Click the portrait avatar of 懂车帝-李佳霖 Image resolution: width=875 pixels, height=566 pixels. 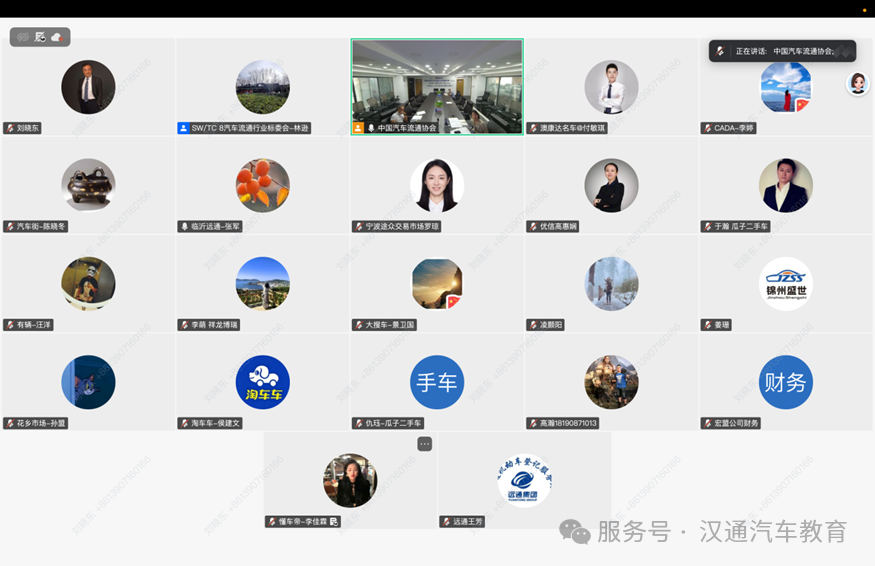[350, 481]
